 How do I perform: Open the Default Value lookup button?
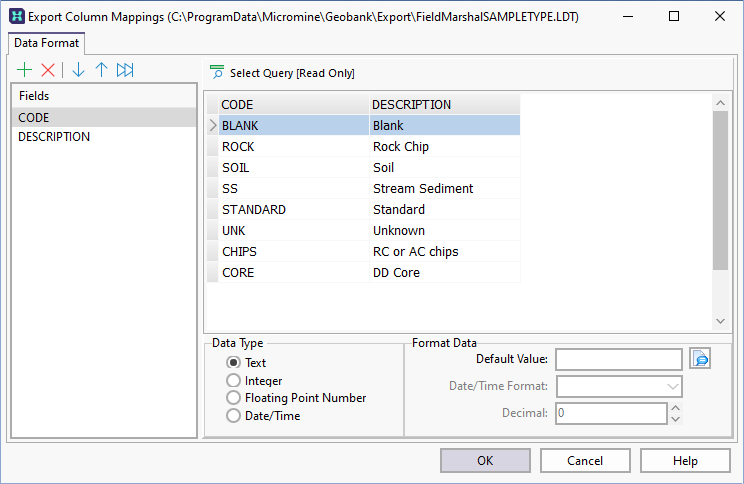point(700,359)
